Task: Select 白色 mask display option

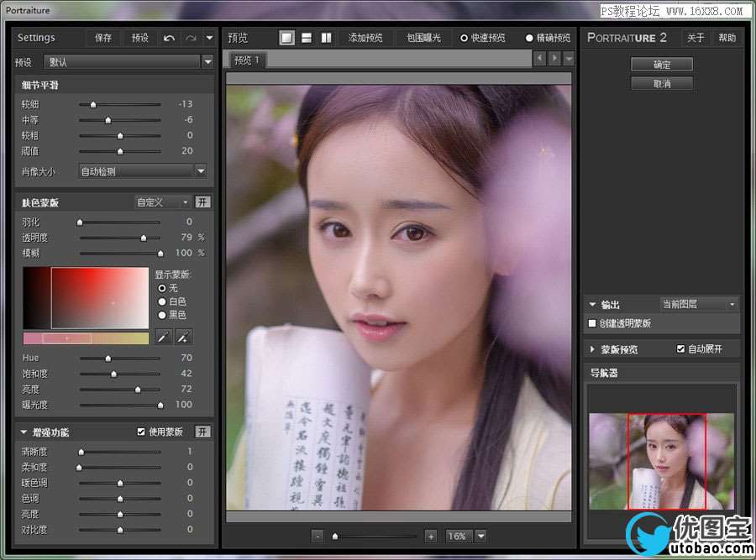Action: pos(162,301)
